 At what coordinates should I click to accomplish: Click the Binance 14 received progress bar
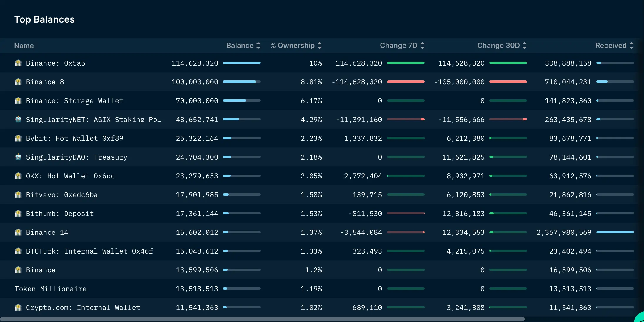[x=615, y=232]
